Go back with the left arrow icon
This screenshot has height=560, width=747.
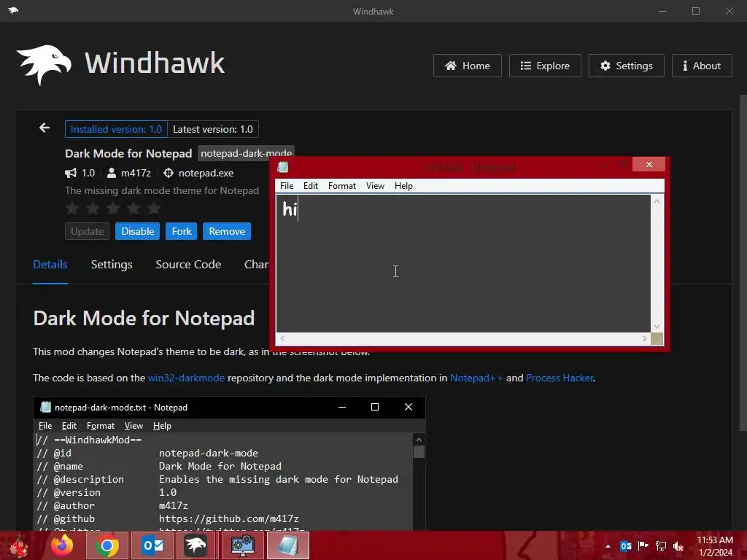click(x=44, y=128)
